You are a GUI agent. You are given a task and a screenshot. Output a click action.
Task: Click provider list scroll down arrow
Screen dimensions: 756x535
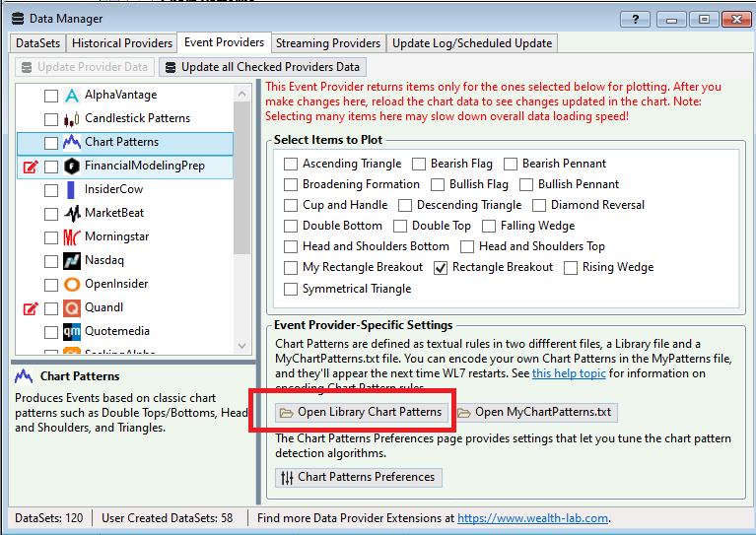click(x=242, y=346)
